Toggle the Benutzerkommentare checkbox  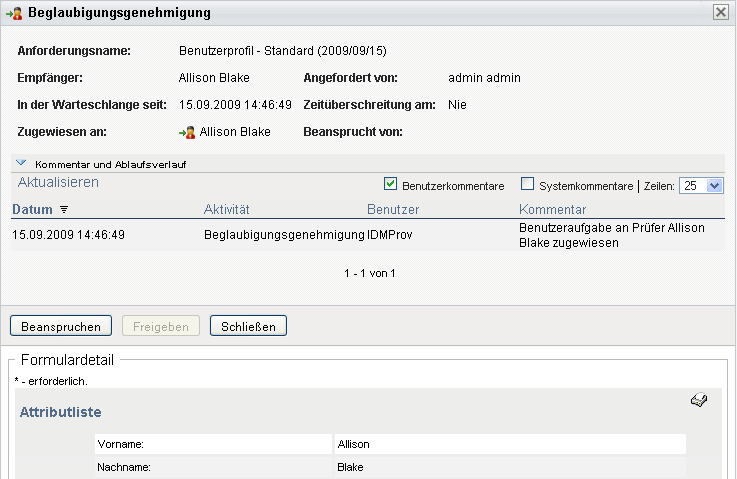390,185
